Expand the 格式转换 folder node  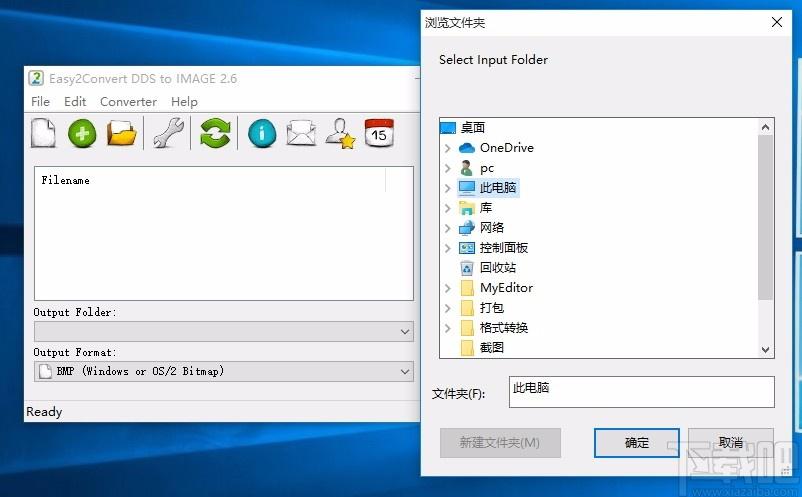(448, 328)
